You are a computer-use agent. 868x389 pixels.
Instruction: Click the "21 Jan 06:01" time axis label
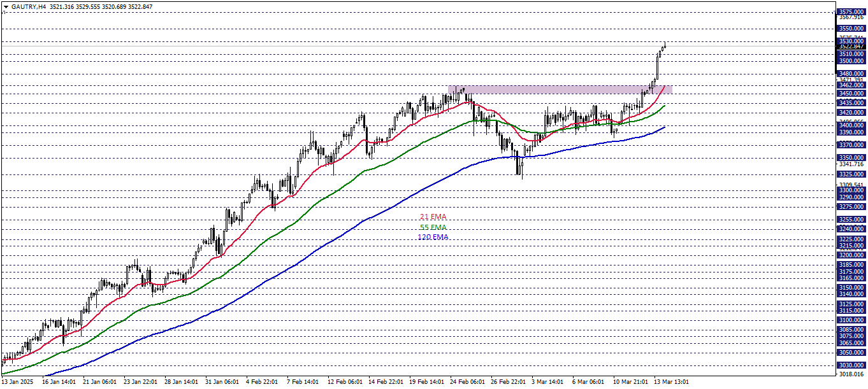click(100, 383)
